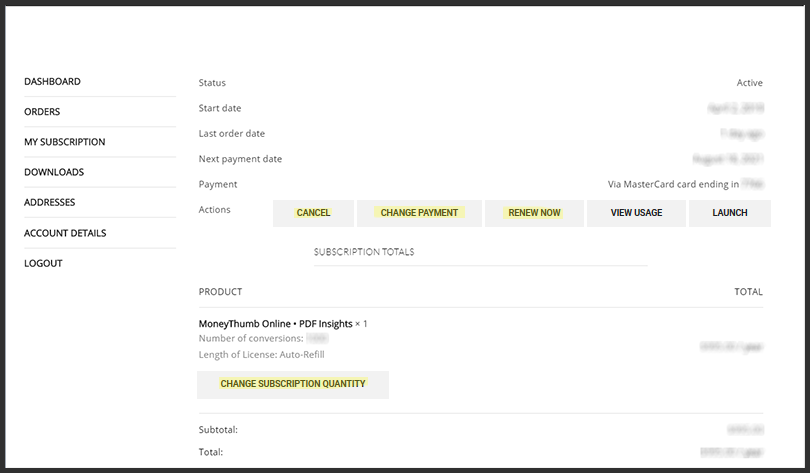This screenshot has height=473, width=810.
Task: Click the Next payment date label
Action: 240,159
